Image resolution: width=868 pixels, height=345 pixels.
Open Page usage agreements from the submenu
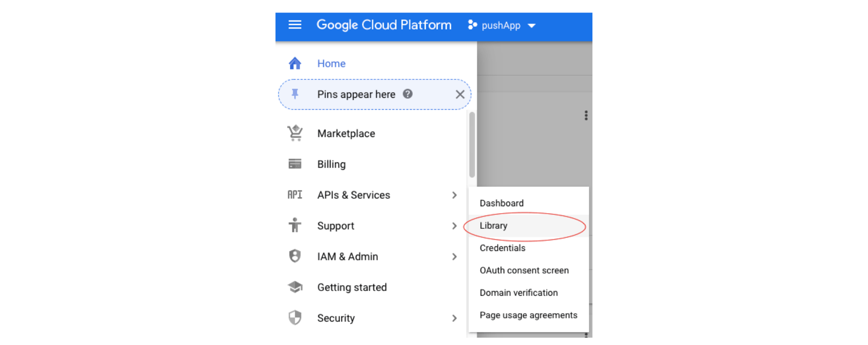pyautogui.click(x=529, y=315)
